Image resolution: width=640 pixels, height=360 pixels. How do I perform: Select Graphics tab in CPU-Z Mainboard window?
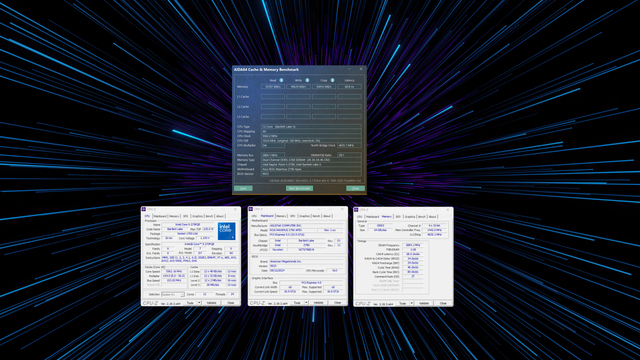[304, 216]
